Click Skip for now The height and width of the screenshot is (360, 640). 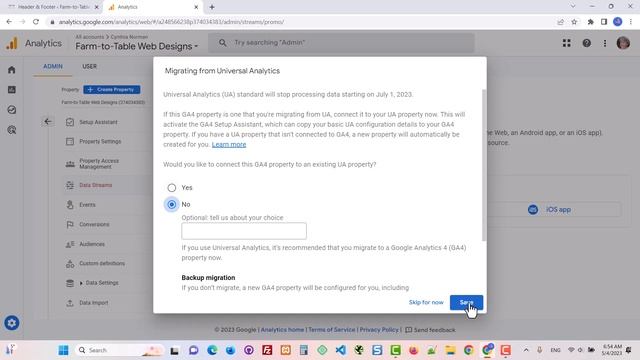point(426,302)
